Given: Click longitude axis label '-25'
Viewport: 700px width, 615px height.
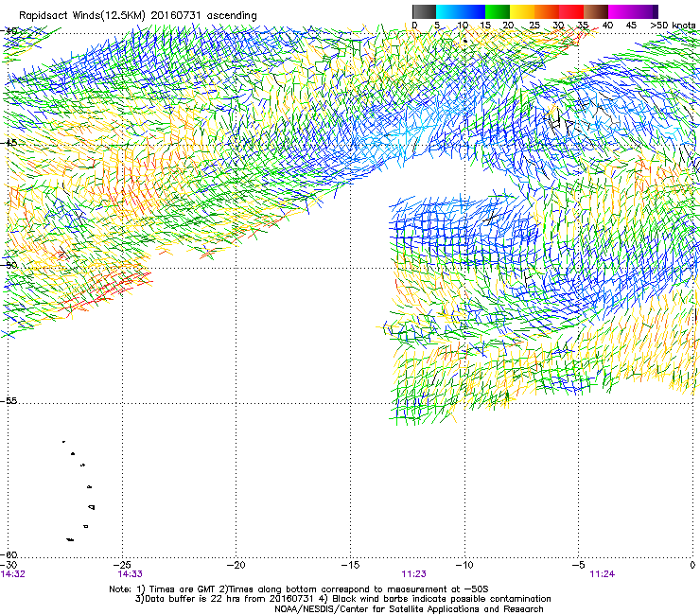Looking at the screenshot, I should (x=123, y=565).
